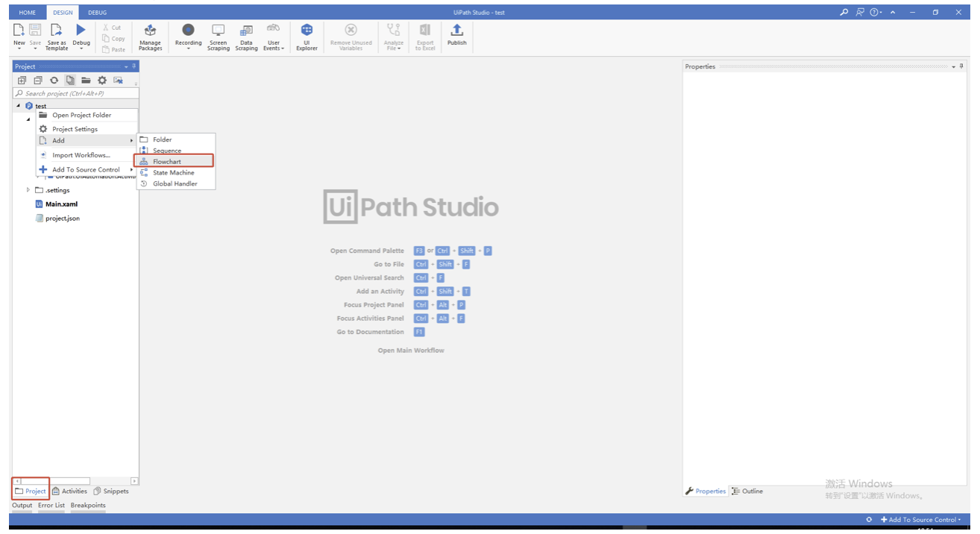
Task: Add a Global Handler from submenu
Action: coord(176,183)
